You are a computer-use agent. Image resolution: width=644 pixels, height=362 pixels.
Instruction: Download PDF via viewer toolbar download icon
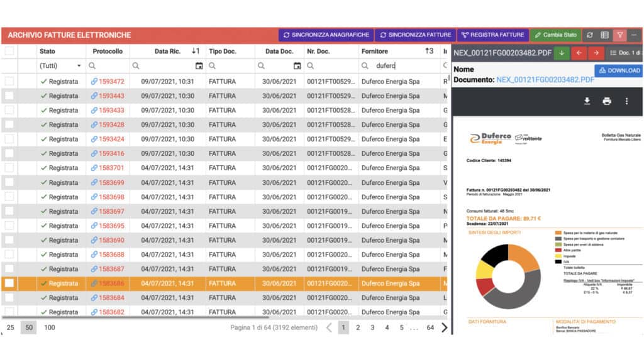click(587, 101)
